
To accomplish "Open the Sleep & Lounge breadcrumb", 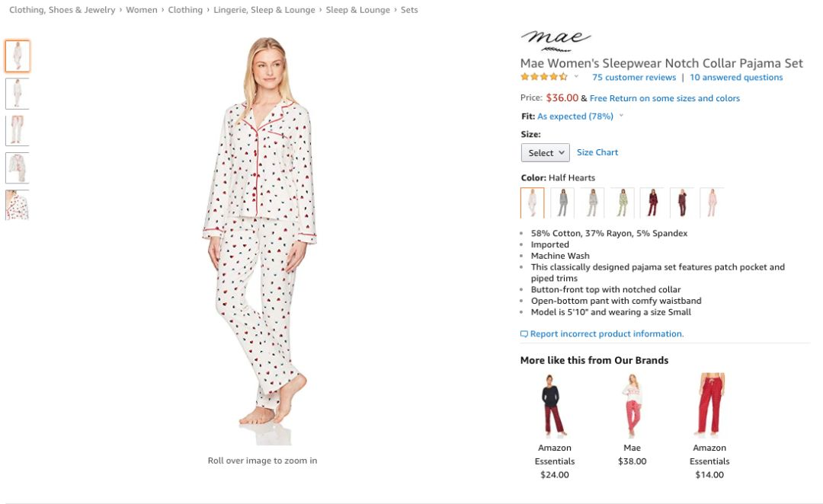I will 357,10.
